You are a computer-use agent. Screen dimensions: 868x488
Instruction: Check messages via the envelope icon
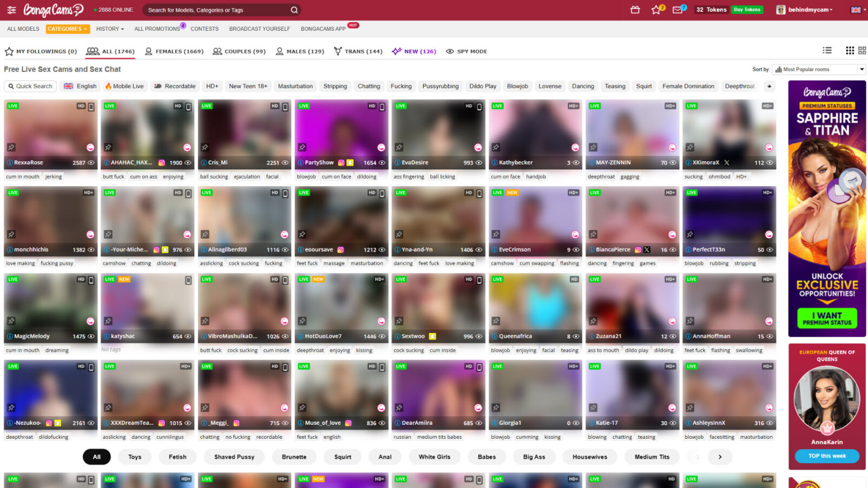pos(678,9)
